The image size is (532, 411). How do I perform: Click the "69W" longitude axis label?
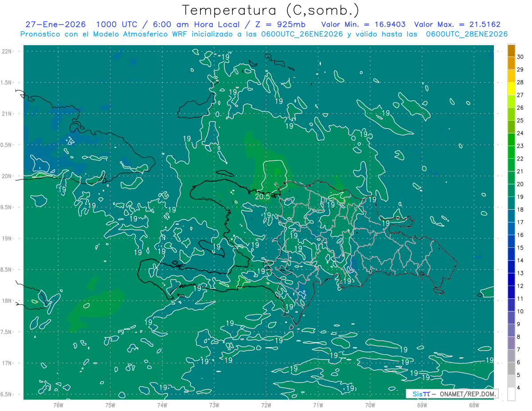coord(422,405)
